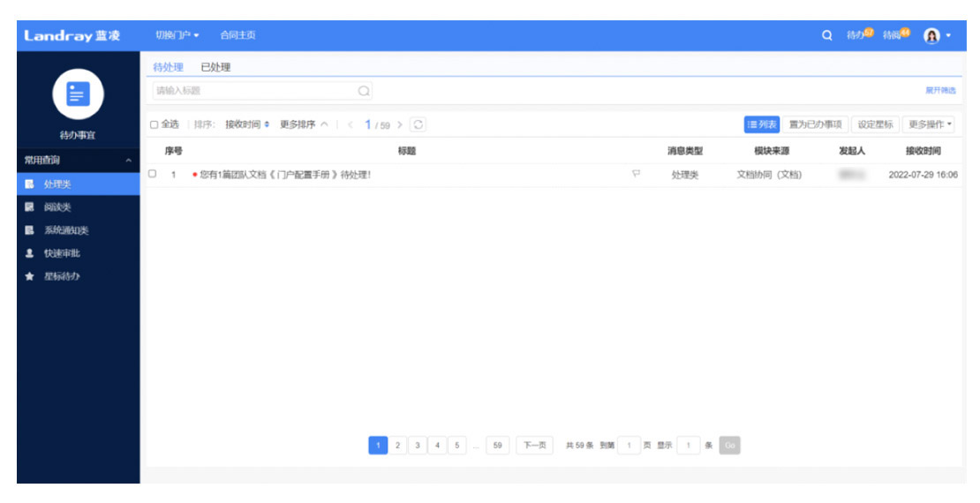Image resolution: width=980 pixels, height=503 pixels.
Task: Click the flag icon on the first row
Action: pos(636,175)
